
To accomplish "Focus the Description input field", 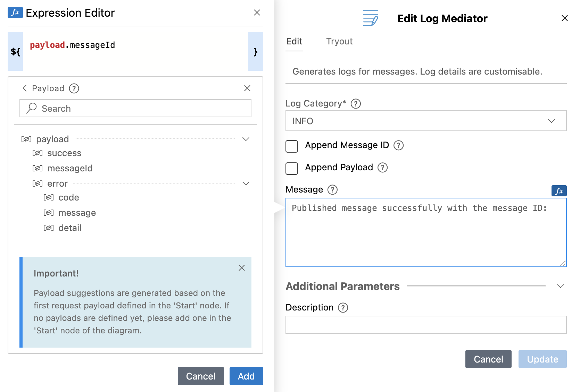I will pyautogui.click(x=426, y=325).
